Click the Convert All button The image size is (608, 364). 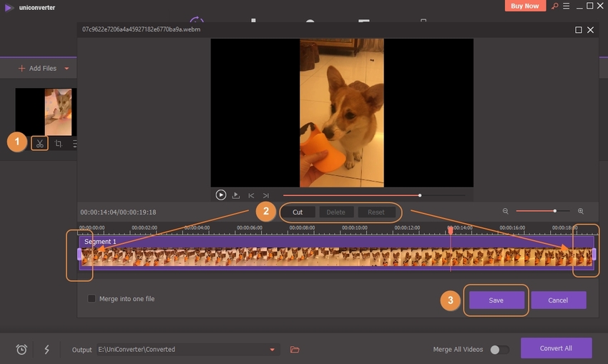click(556, 348)
